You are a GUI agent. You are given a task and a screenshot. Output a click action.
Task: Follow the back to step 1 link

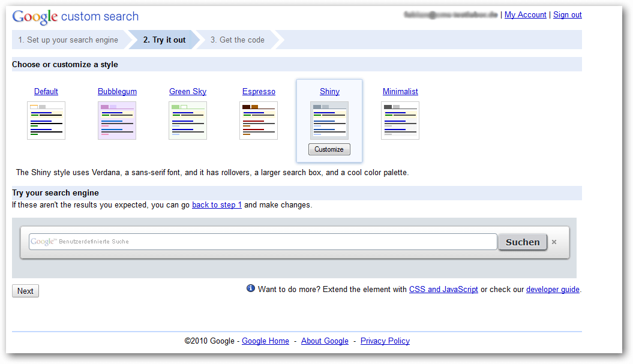217,205
